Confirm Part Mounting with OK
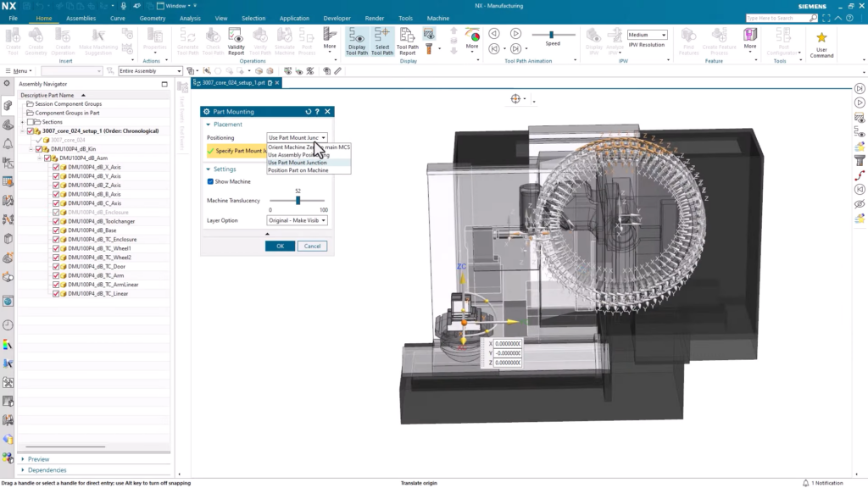This screenshot has height=488, width=868. [280, 246]
